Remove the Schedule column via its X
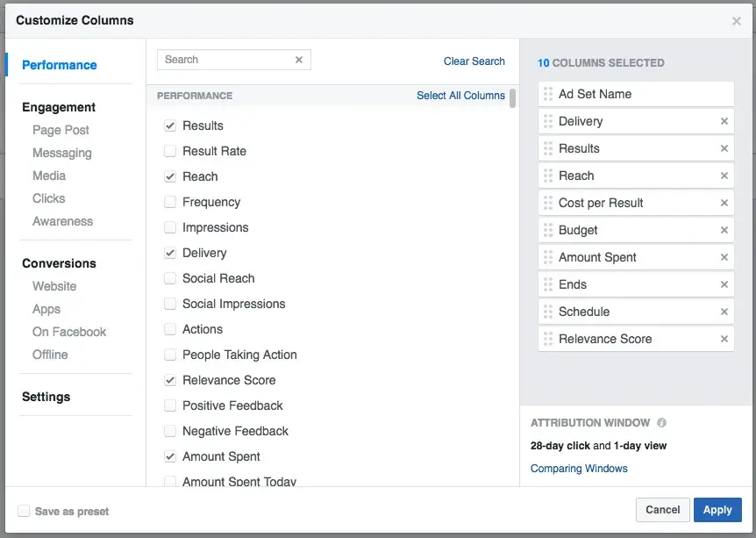This screenshot has height=538, width=756. click(724, 312)
